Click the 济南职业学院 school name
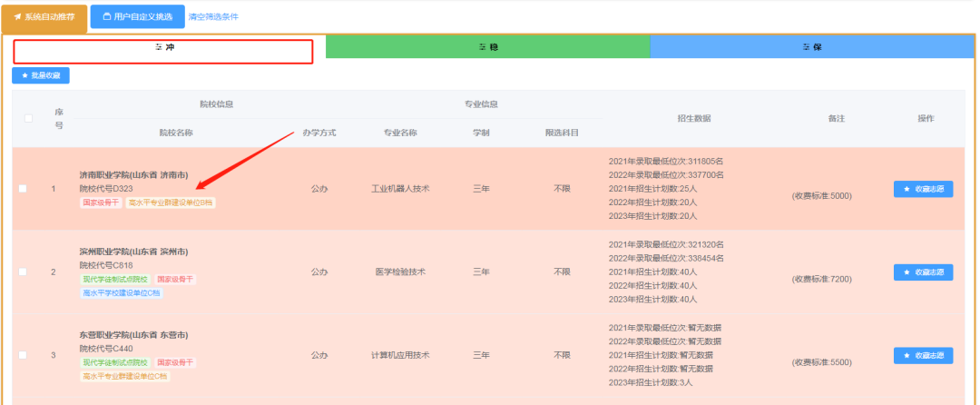This screenshot has width=980, height=405. pos(133,174)
